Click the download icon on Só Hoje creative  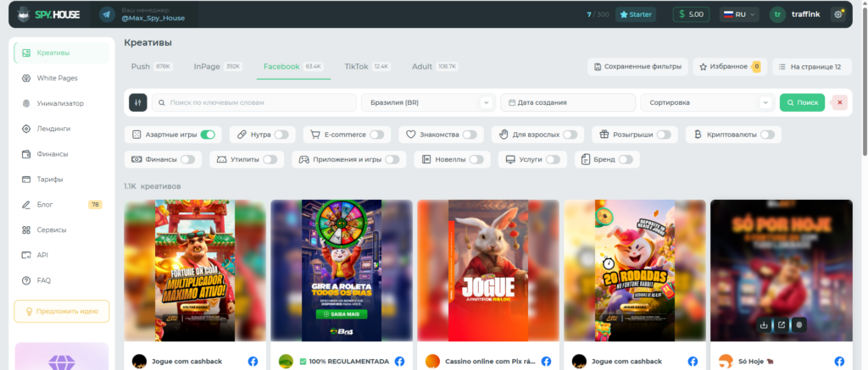click(x=764, y=324)
